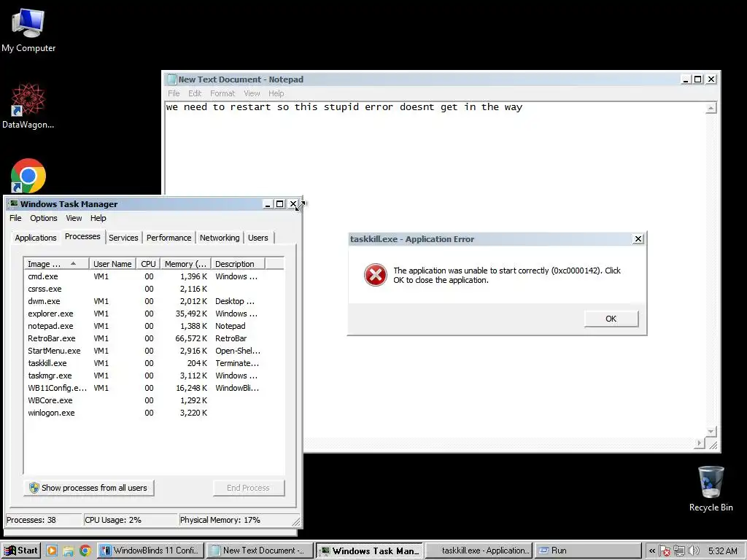Select the RetroBar.exe process row
The image size is (747, 560).
pyautogui.click(x=153, y=338)
